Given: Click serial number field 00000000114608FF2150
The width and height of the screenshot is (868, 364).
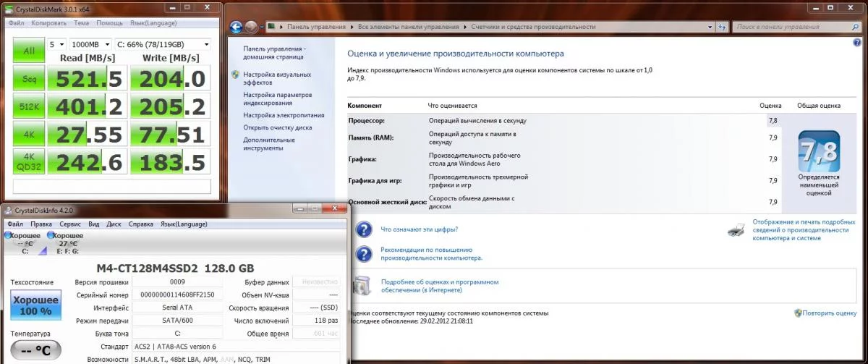Looking at the screenshot, I should tap(177, 295).
